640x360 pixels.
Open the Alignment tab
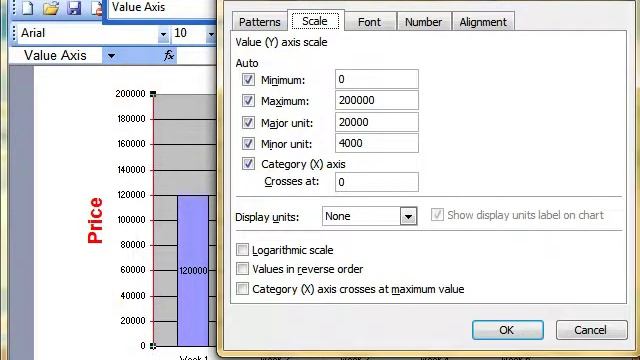click(483, 22)
